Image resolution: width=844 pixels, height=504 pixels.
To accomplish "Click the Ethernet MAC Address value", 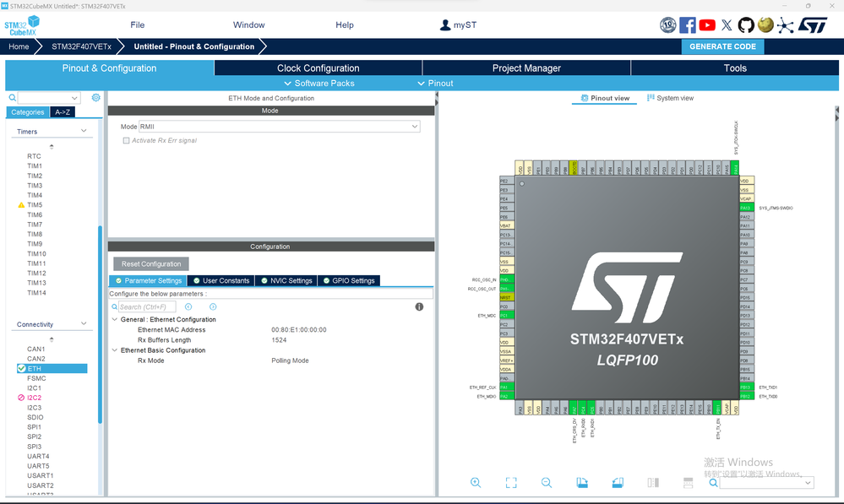I will coord(299,330).
